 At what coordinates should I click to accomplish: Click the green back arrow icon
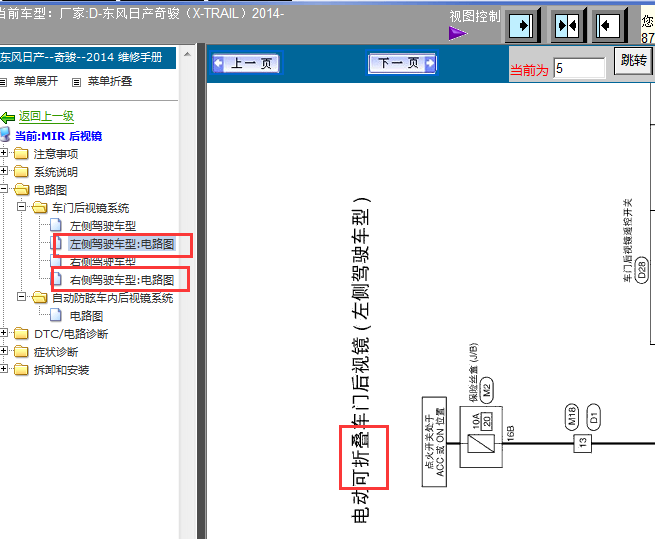(8, 117)
